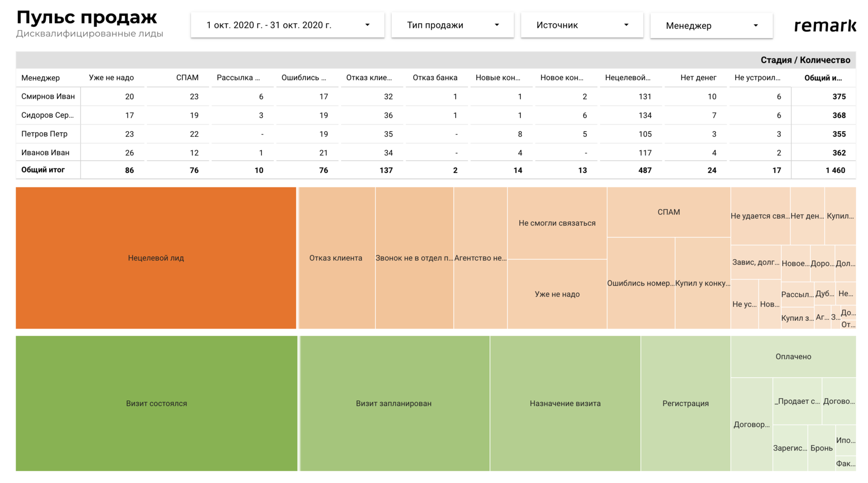Select the Звонок не в отдел treemap block
Screen dimensions: 868x483
414,258
